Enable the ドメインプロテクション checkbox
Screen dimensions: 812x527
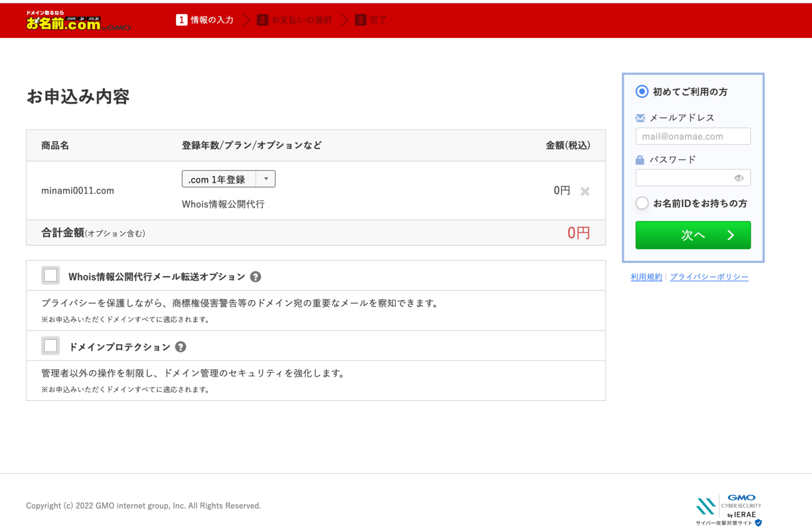(50, 346)
